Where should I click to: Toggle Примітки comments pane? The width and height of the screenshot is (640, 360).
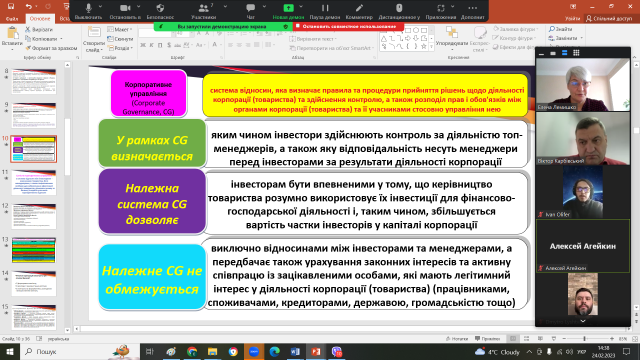pyautogui.click(x=487, y=339)
